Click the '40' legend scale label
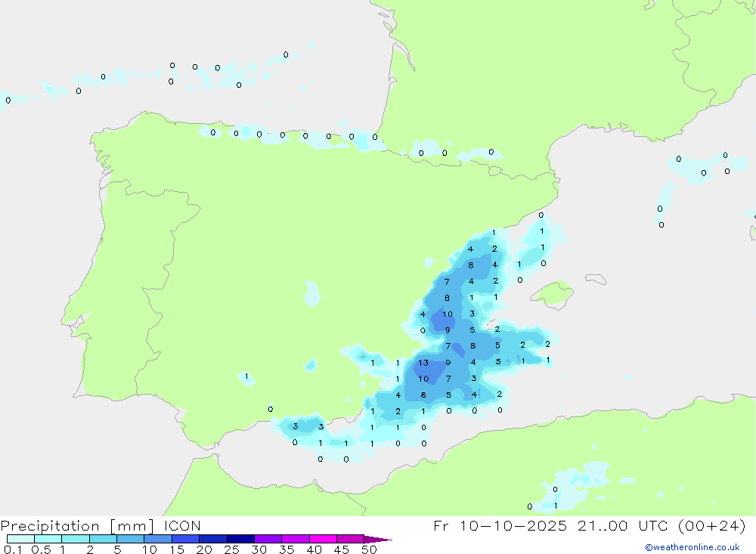Image resolution: width=756 pixels, height=554 pixels. [x=314, y=549]
